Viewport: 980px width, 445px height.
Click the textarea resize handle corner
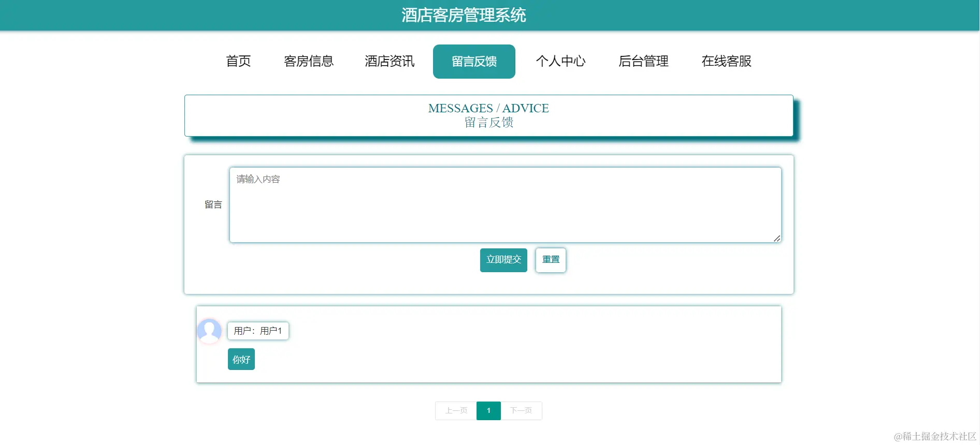click(777, 239)
